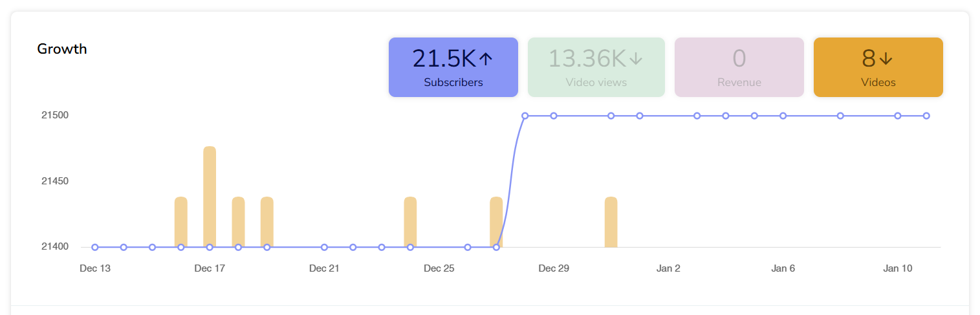Click the 21450 y-axis label

(x=55, y=181)
